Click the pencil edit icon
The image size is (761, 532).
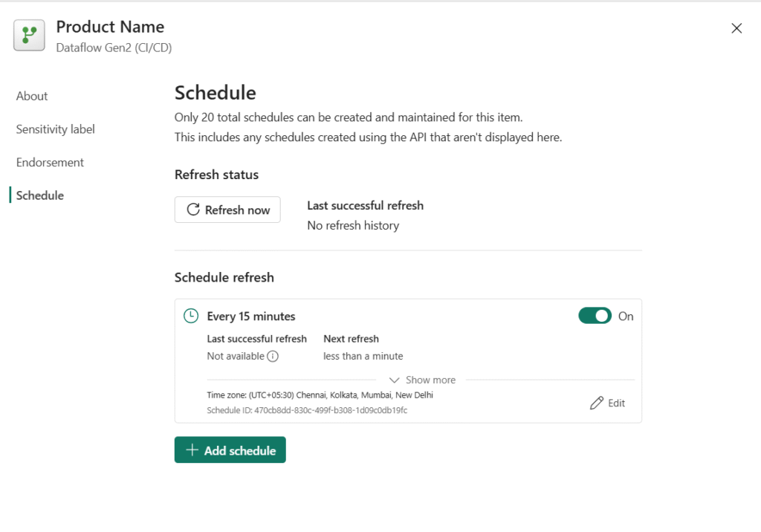click(597, 403)
